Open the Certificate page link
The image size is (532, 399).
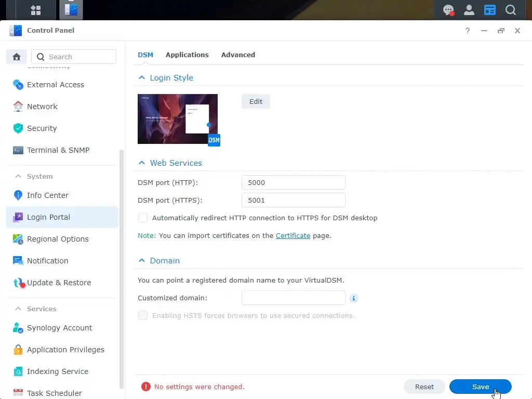293,235
